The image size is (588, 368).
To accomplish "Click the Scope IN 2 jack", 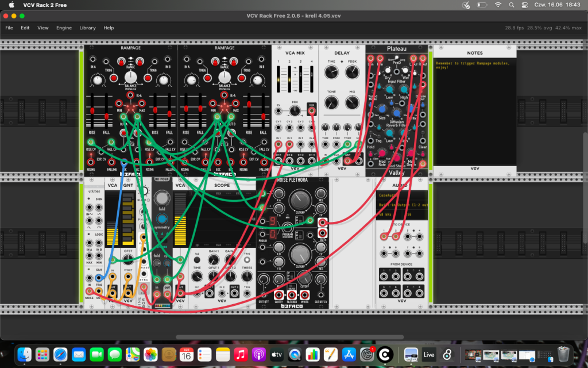I will 222,293.
